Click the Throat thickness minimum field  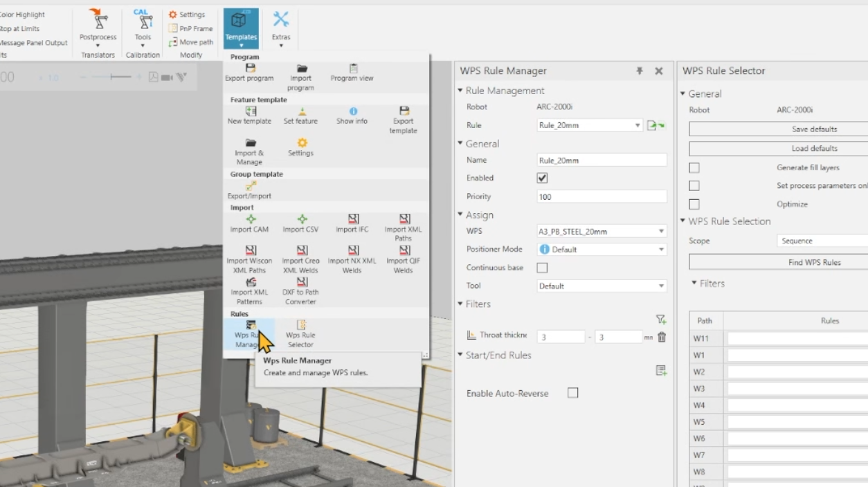(561, 337)
